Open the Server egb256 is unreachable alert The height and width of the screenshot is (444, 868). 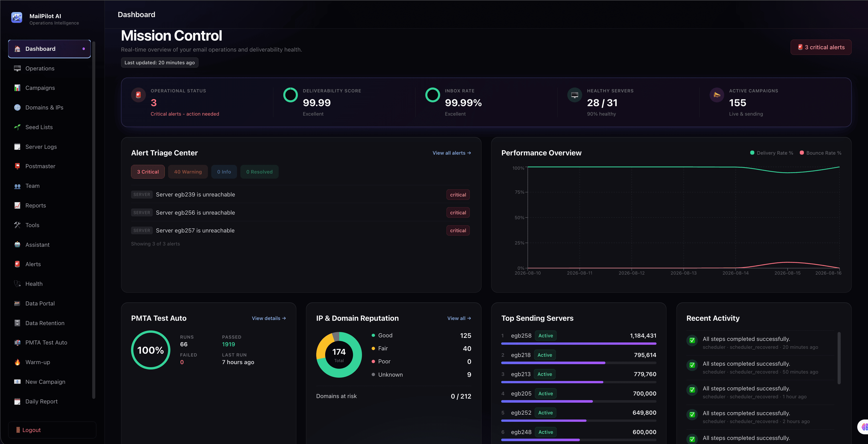click(300, 212)
